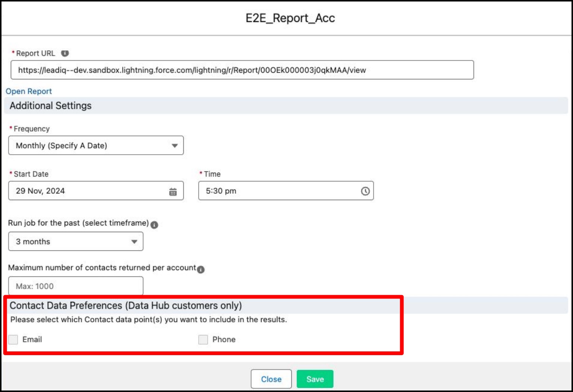Screen dimensions: 573x392
Task: Click the Frequency field label
Action: (x=32, y=129)
